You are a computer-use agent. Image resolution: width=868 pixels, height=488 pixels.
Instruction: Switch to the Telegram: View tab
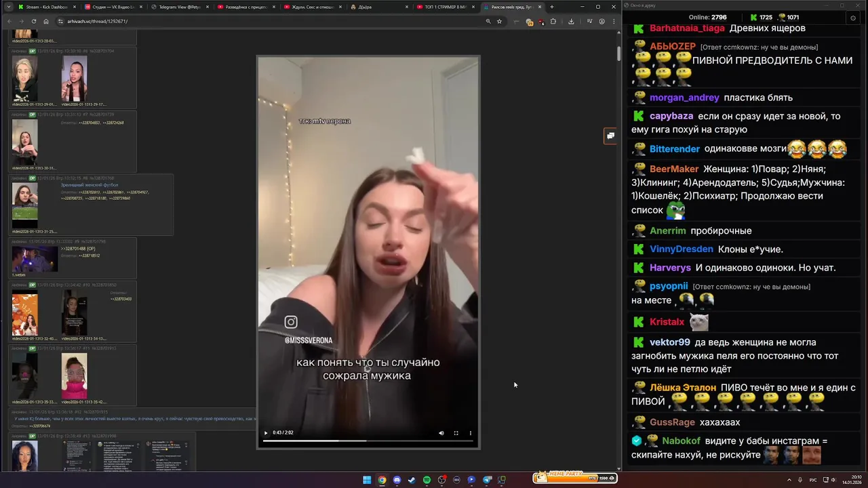[x=178, y=7]
